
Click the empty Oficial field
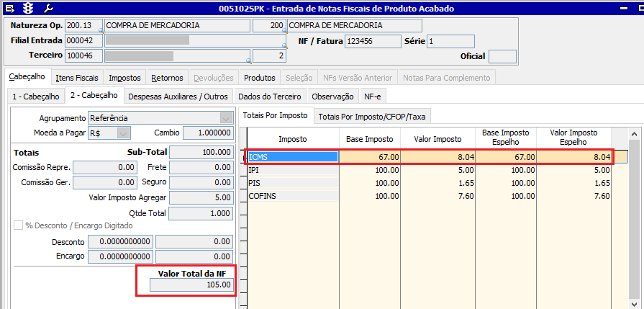[x=502, y=57]
